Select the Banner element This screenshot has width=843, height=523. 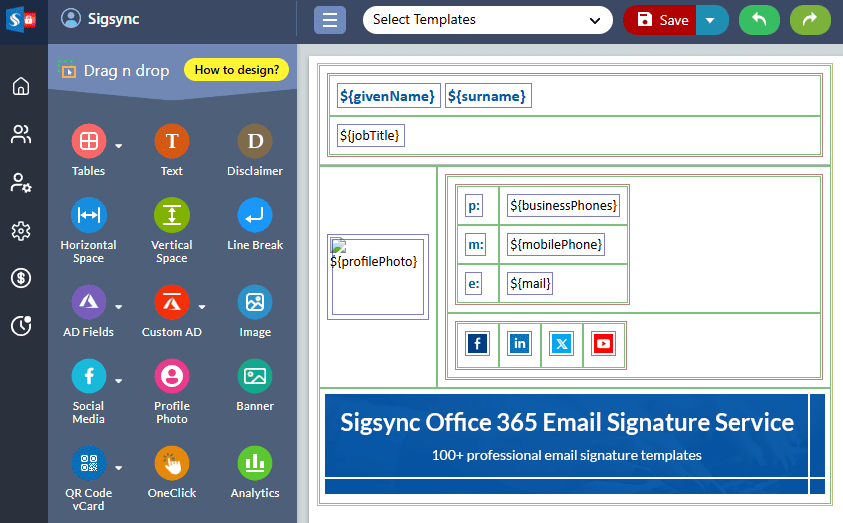pos(255,377)
